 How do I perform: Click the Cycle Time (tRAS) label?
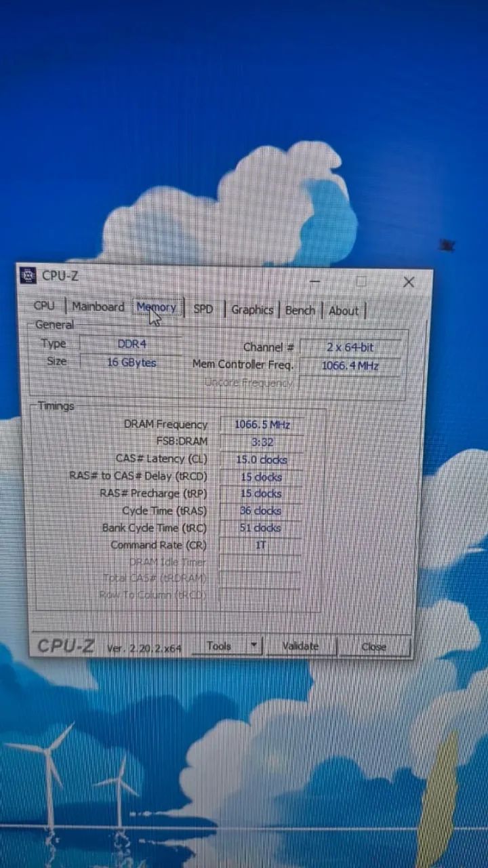(x=164, y=511)
